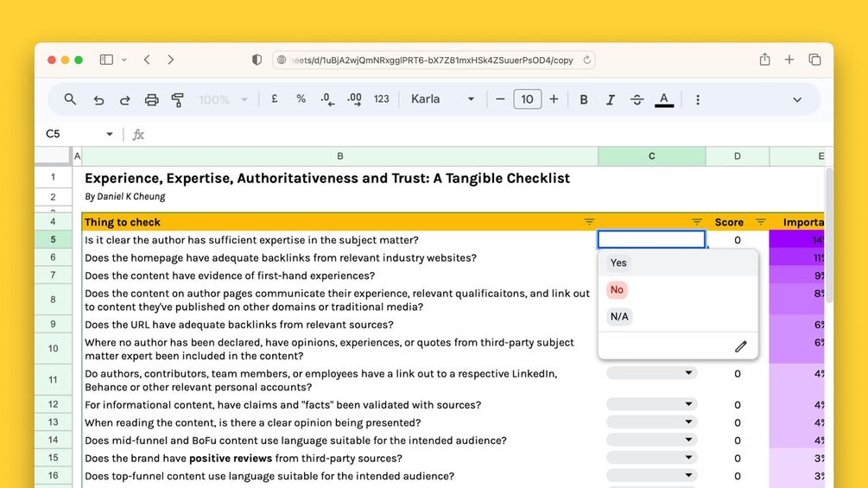Reload the page
The width and height of the screenshot is (868, 488).
(x=586, y=60)
